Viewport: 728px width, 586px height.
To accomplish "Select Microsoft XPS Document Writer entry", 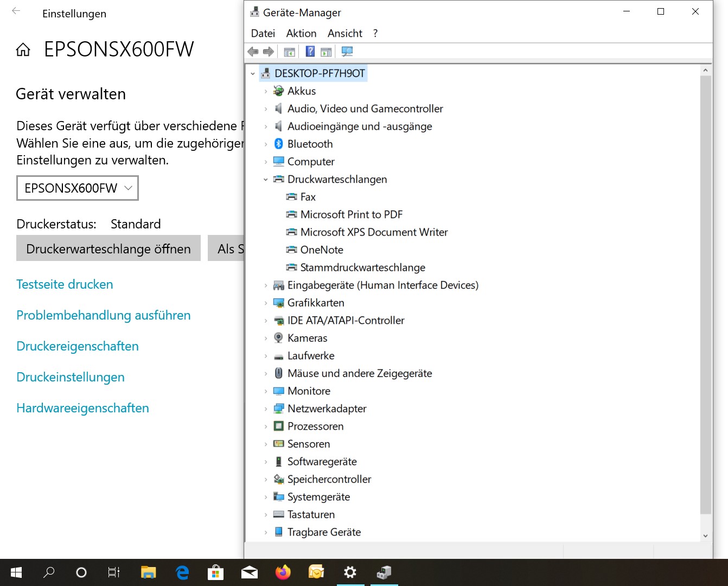I will click(374, 232).
